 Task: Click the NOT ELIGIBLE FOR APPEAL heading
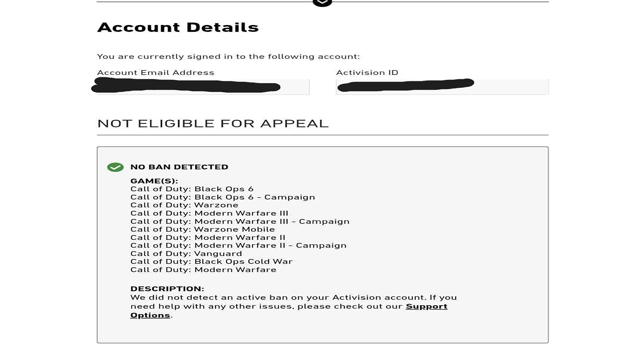213,123
